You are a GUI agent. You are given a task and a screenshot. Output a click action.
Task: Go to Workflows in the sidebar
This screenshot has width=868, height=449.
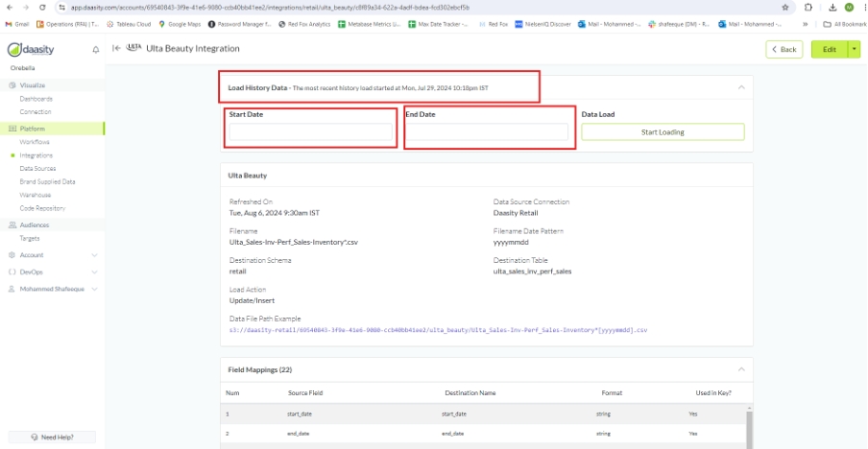[35, 142]
